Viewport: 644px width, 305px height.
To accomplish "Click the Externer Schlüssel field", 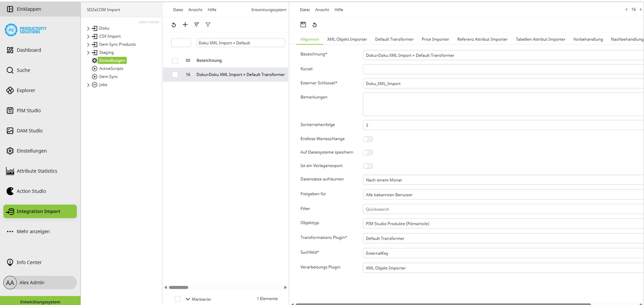I will click(x=503, y=84).
